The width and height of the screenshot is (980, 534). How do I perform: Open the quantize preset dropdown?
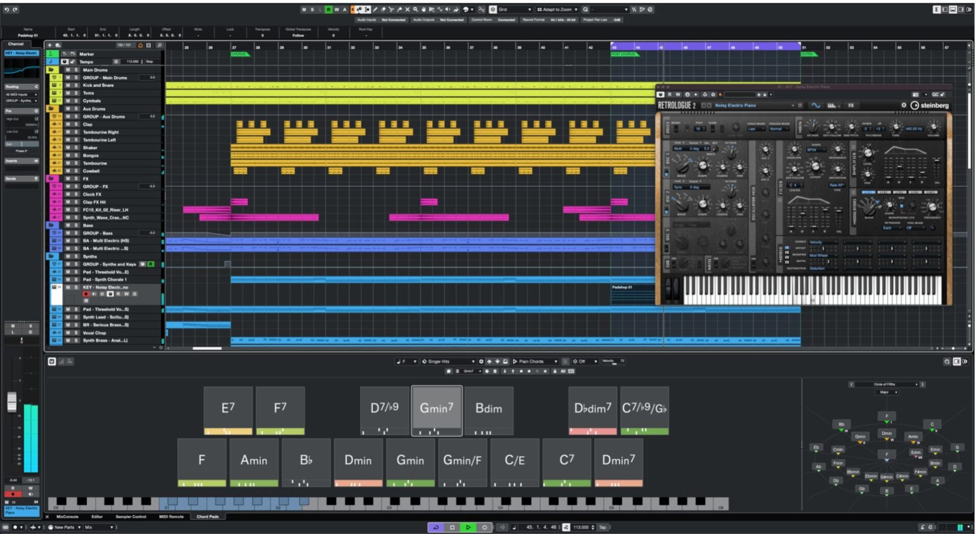pyautogui.click(x=609, y=9)
